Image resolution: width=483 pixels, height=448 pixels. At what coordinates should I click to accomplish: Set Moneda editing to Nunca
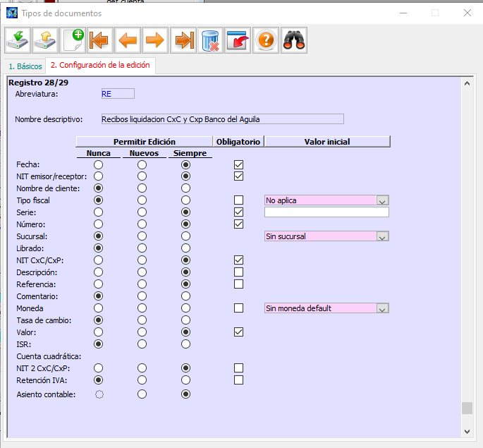coord(98,308)
